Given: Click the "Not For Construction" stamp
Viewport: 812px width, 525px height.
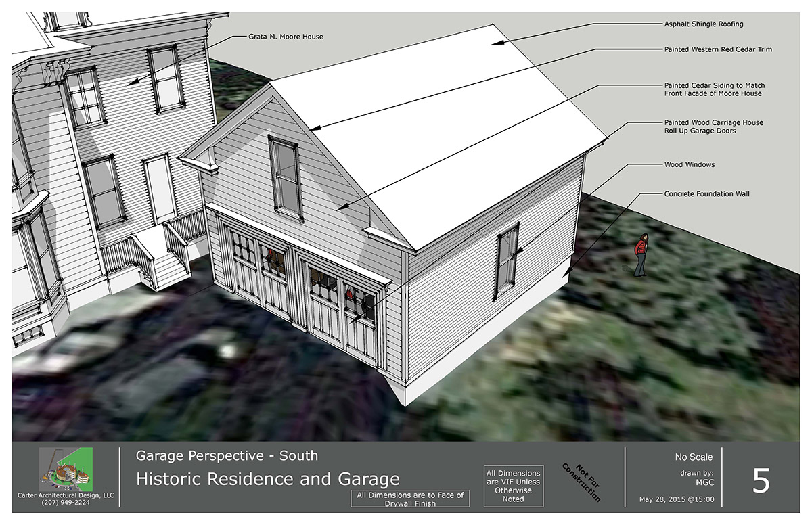Looking at the screenshot, I should pyautogui.click(x=582, y=481).
